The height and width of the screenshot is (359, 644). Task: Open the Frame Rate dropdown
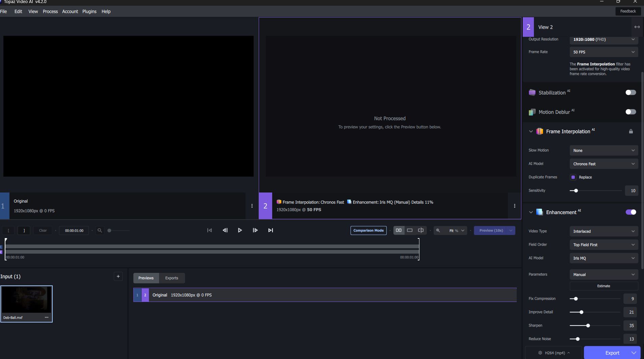(603, 52)
